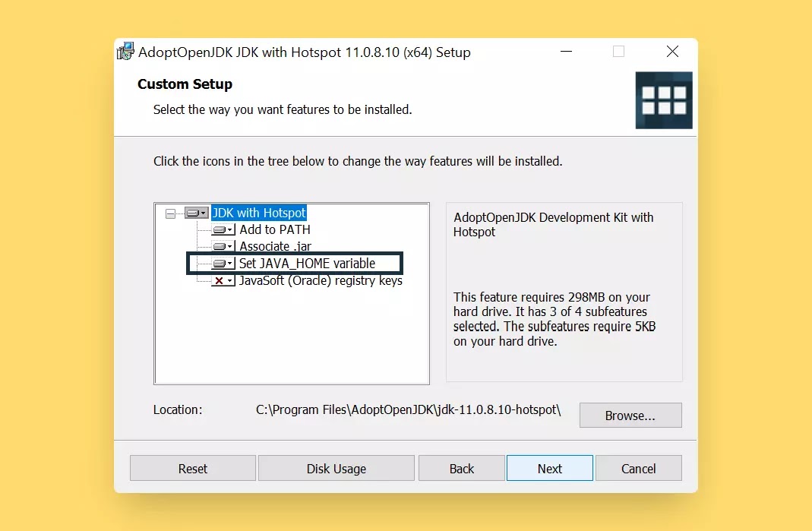Close the setup window
This screenshot has width=812, height=531.
(x=672, y=52)
